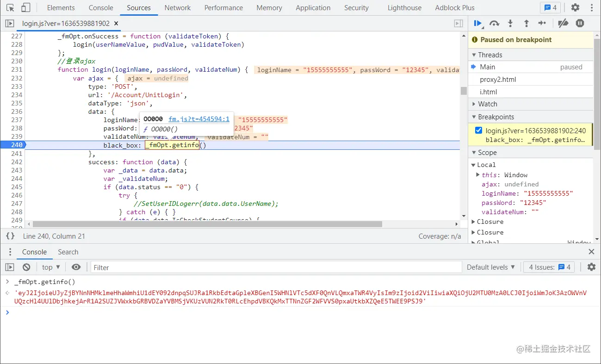Open the fm.js?t=454594:1 link
Screen dimensions: 601x364
click(x=199, y=119)
